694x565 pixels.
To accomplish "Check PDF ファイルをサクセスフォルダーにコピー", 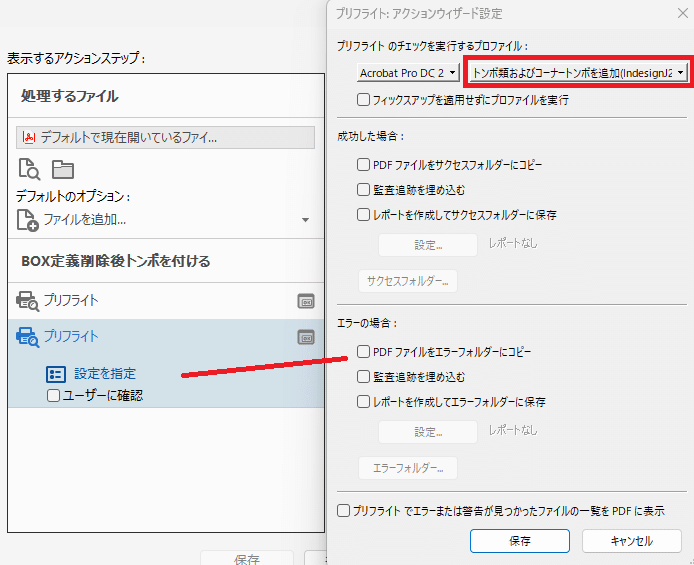I will (x=363, y=165).
